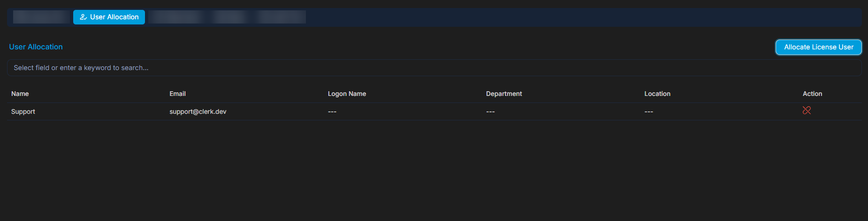Select the Email column header
Image resolution: width=868 pixels, height=221 pixels.
point(178,94)
